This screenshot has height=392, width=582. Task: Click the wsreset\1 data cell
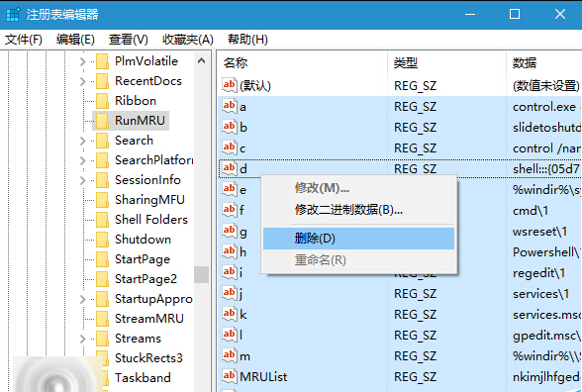pos(539,232)
